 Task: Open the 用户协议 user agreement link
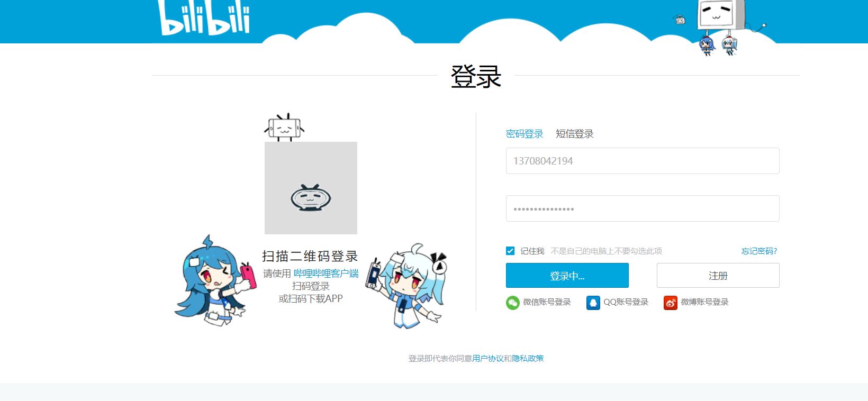[488, 359]
